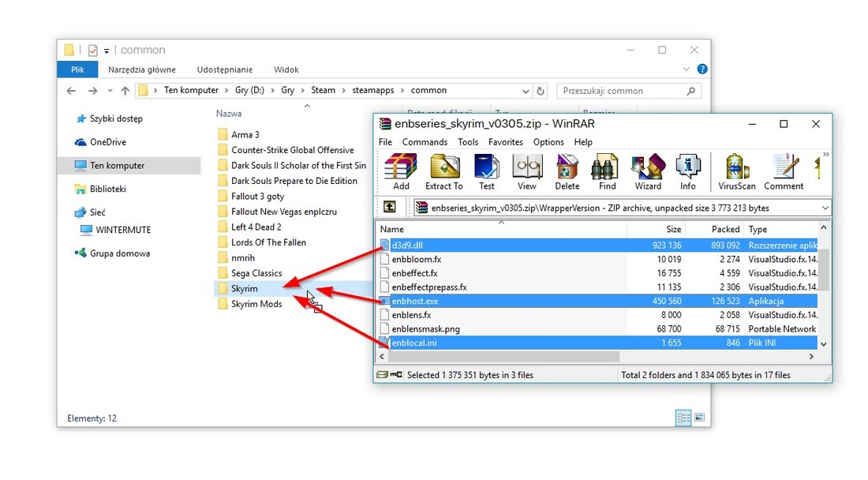Launch the WinRAR Wizard

(648, 171)
